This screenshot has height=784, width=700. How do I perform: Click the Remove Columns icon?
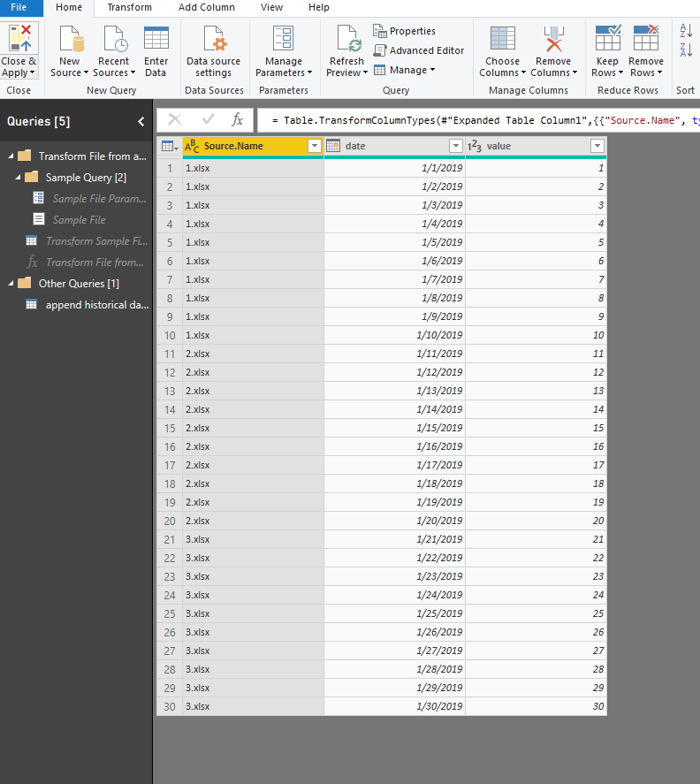(553, 39)
